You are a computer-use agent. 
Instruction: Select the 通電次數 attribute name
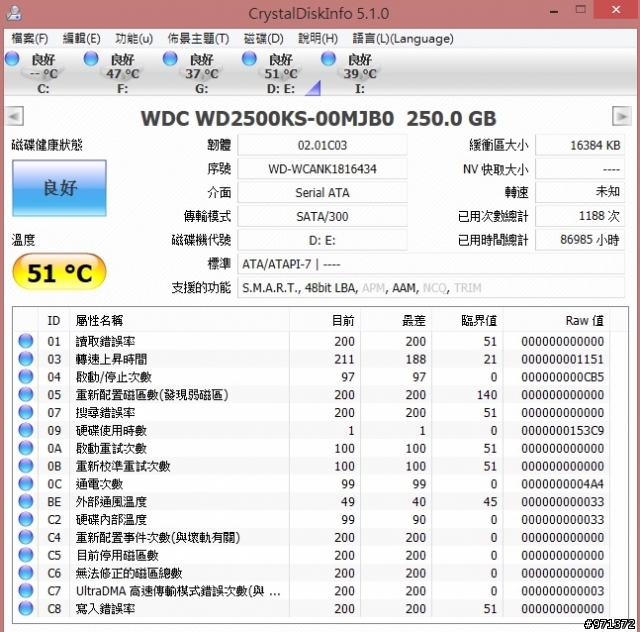[x=99, y=484]
